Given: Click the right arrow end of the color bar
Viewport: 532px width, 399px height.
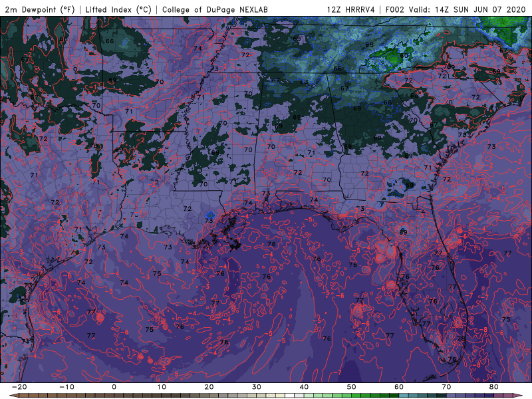Looking at the screenshot, I should pos(517,396).
